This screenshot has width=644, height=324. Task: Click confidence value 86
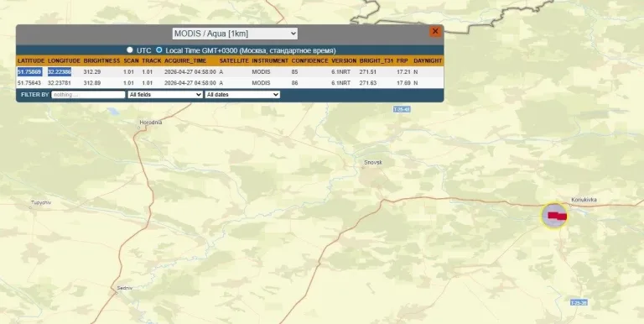click(294, 83)
